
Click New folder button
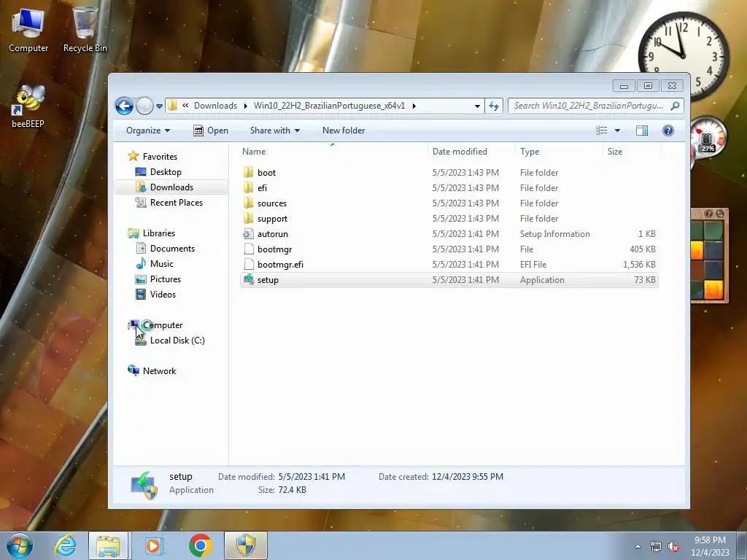[x=344, y=131]
